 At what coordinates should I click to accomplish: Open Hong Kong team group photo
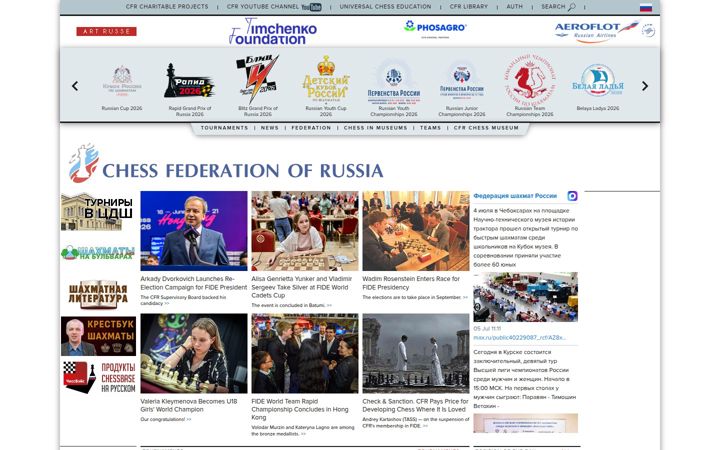305,354
